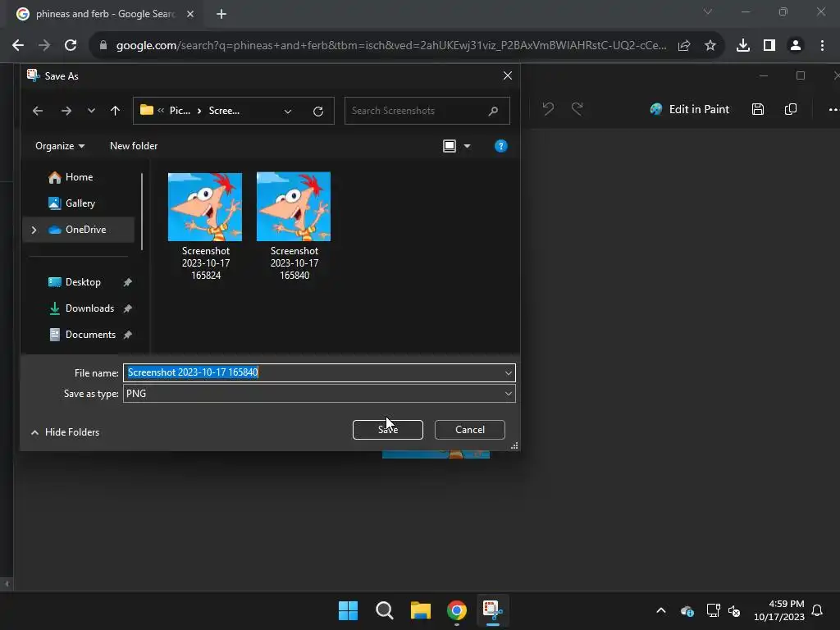Open the Windows Start menu
This screenshot has width=840, height=630.
[x=348, y=610]
